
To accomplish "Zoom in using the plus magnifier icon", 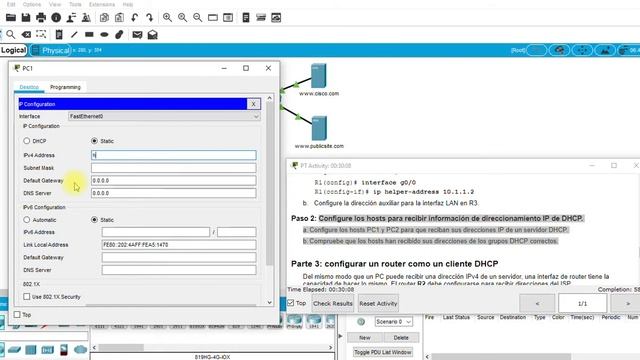I will (x=167, y=18).
